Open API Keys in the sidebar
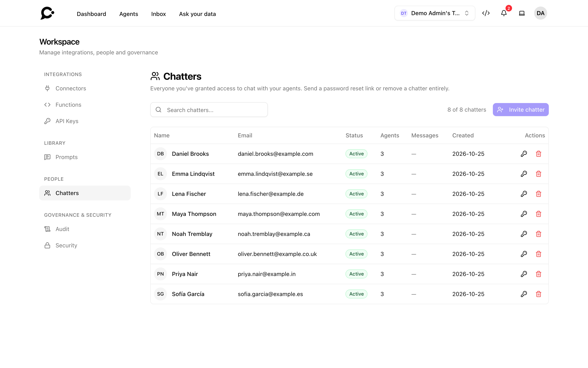 85,121
